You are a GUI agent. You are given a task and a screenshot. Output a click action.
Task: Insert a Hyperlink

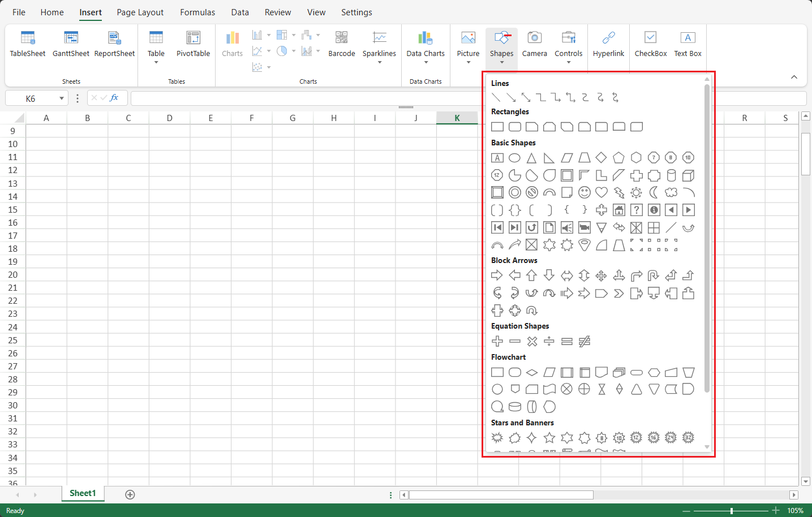[x=608, y=44]
